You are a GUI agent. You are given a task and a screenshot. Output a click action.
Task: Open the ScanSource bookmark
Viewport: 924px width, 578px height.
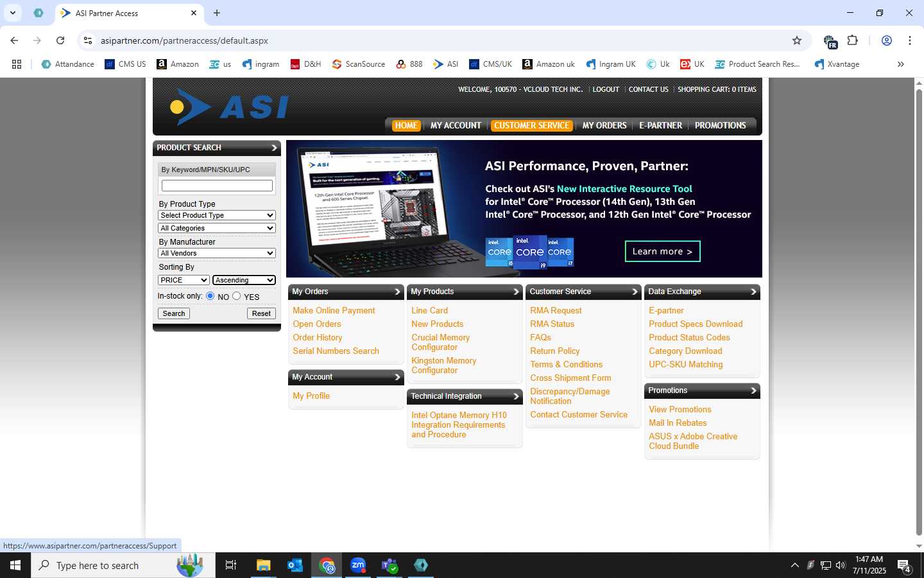tap(358, 64)
